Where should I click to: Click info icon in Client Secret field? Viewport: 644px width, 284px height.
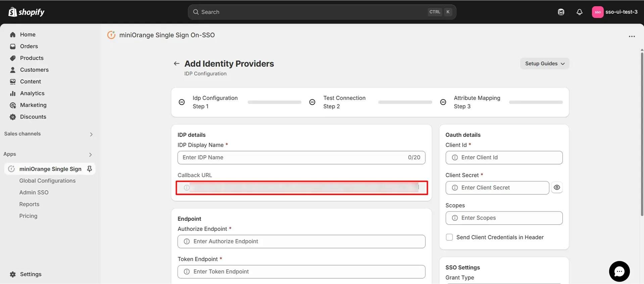[455, 188]
